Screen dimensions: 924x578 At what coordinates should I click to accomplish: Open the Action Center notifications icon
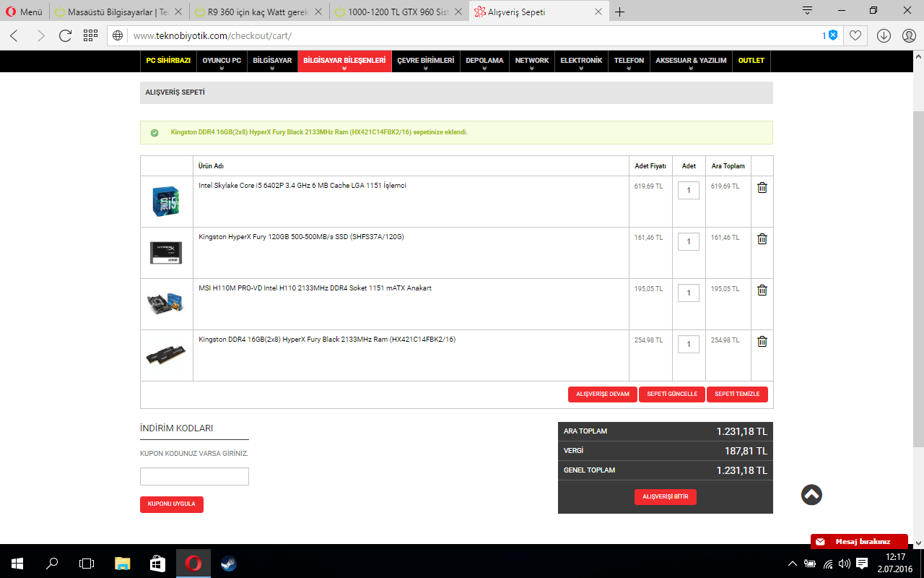(862, 564)
